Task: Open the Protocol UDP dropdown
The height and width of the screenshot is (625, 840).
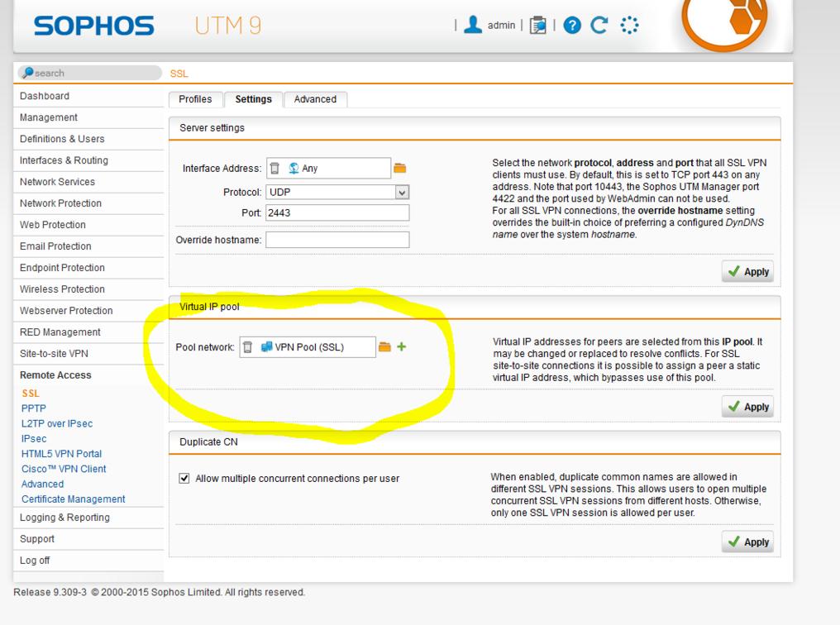Action: point(337,192)
